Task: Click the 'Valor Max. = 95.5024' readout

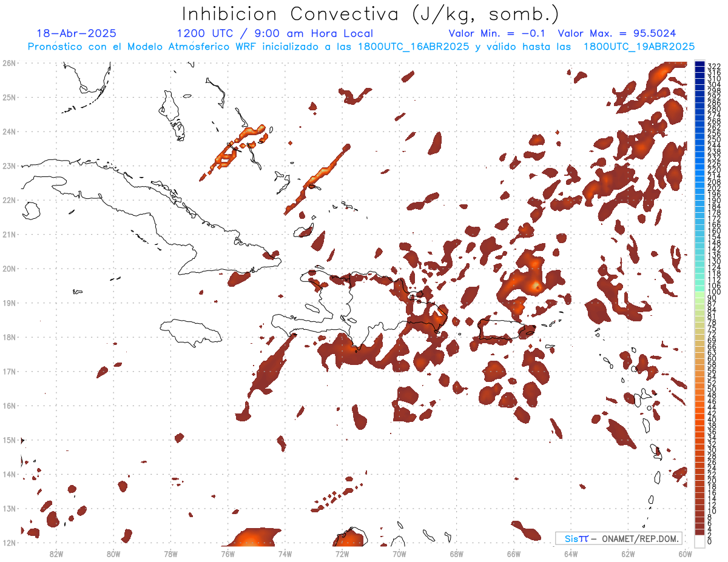Action: pyautogui.click(x=616, y=33)
